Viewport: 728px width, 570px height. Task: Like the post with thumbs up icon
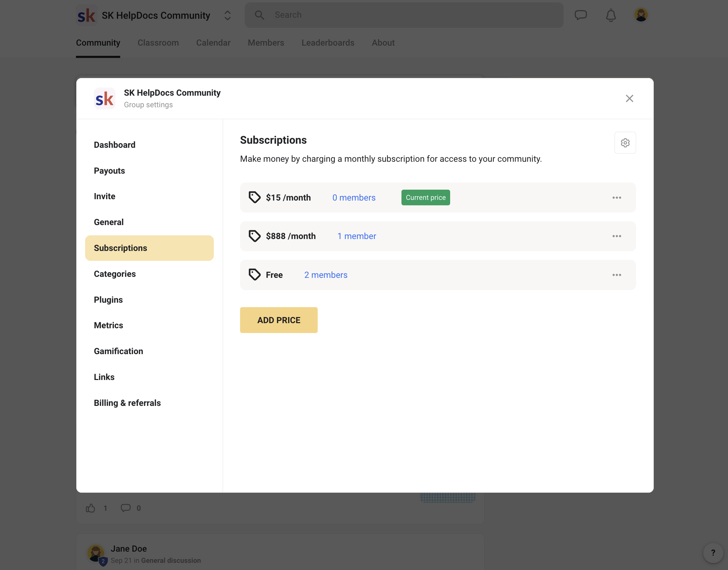[x=91, y=508]
